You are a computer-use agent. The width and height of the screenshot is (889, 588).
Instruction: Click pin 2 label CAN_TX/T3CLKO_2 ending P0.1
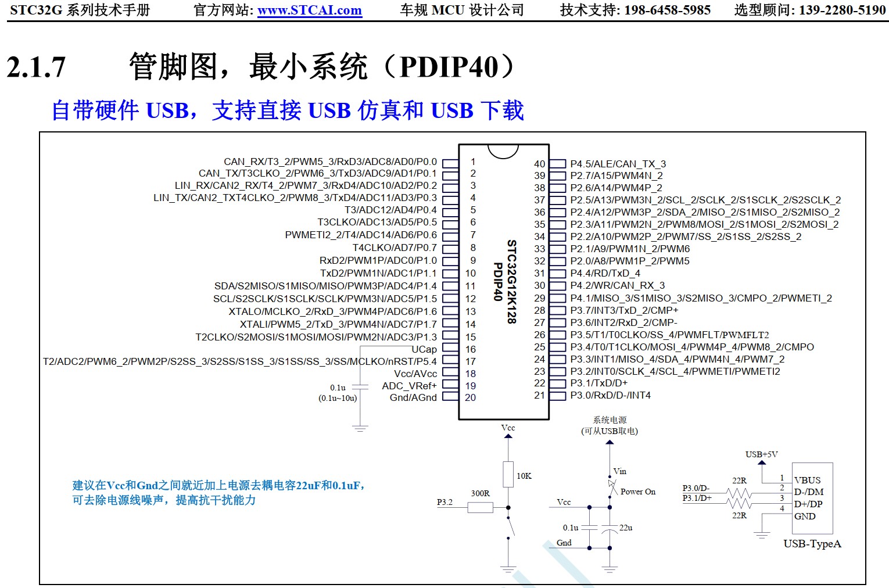[x=318, y=173]
